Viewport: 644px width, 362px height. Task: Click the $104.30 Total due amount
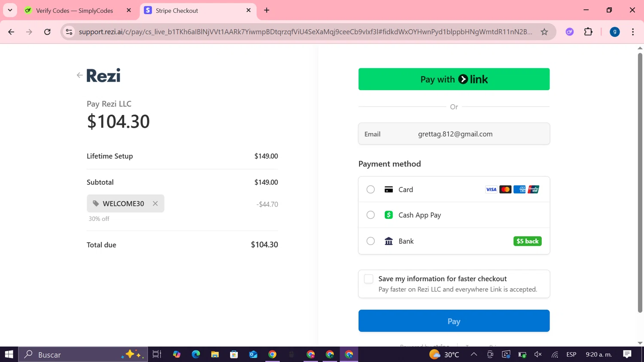click(264, 244)
